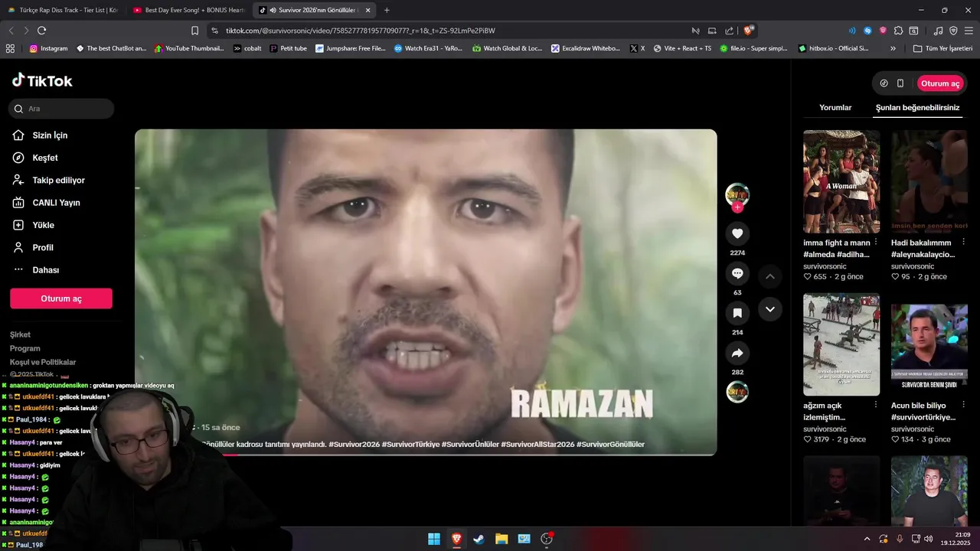Open File Explorer from the taskbar
The image size is (980, 551).
pyautogui.click(x=501, y=539)
